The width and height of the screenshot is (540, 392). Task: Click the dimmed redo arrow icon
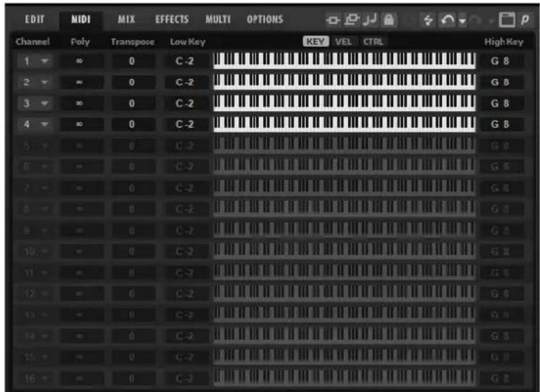(475, 20)
